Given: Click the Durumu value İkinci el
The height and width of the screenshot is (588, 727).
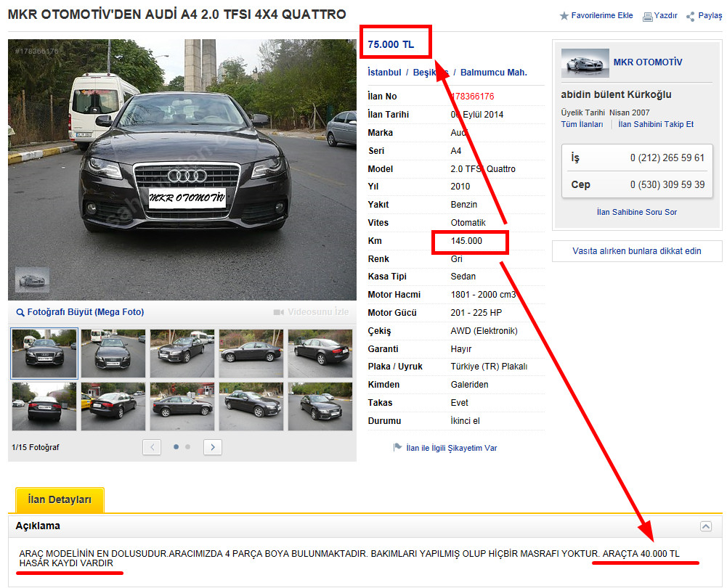Looking at the screenshot, I should [465, 420].
